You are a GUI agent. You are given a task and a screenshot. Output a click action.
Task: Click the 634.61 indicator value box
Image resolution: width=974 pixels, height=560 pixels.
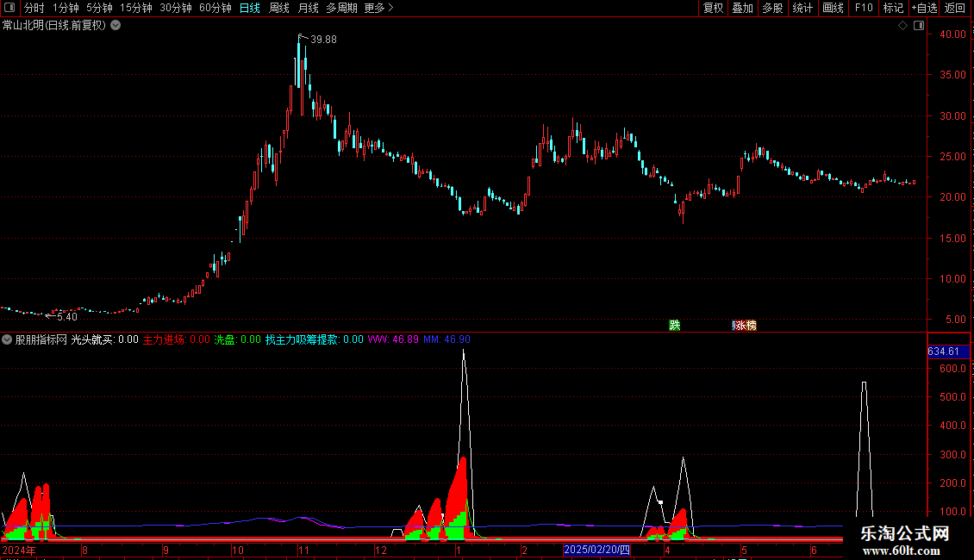coord(948,352)
